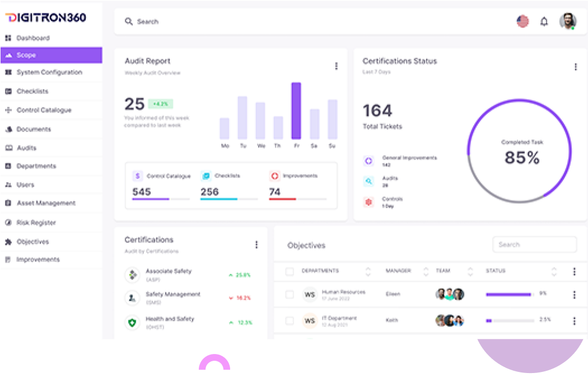This screenshot has height=382, width=588.
Task: Click the Health and Safety shield icon
Action: [x=132, y=322]
